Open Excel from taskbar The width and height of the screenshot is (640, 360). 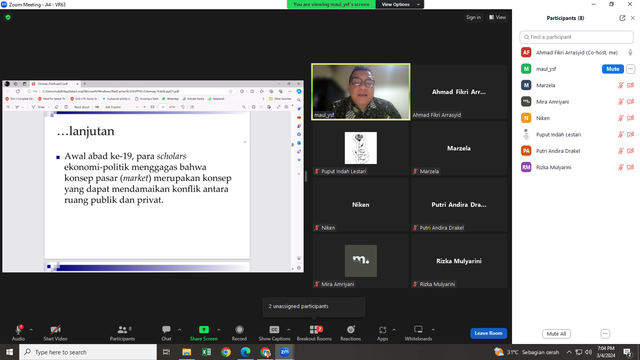click(x=206, y=352)
